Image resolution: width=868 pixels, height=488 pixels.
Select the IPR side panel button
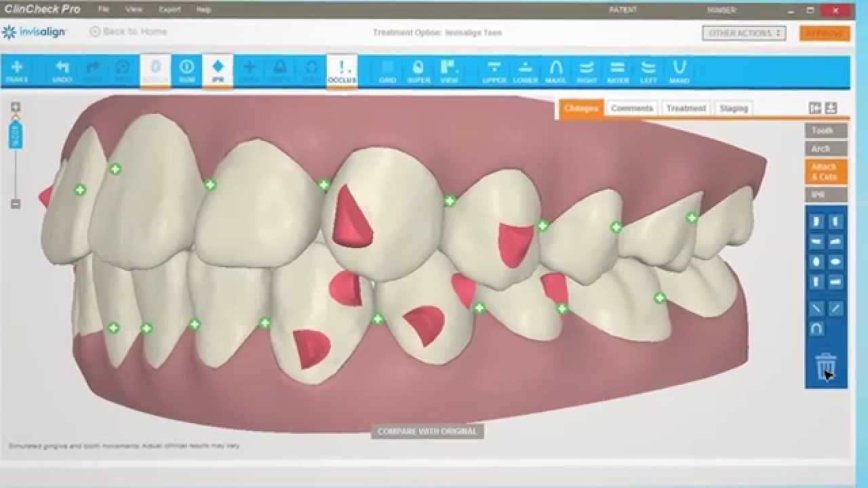[x=826, y=195]
